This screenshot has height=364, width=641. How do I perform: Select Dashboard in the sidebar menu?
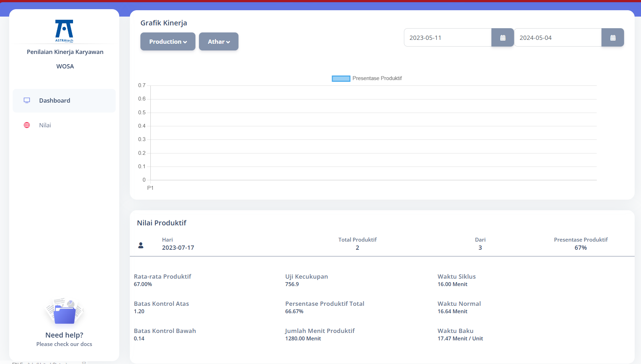pyautogui.click(x=55, y=101)
